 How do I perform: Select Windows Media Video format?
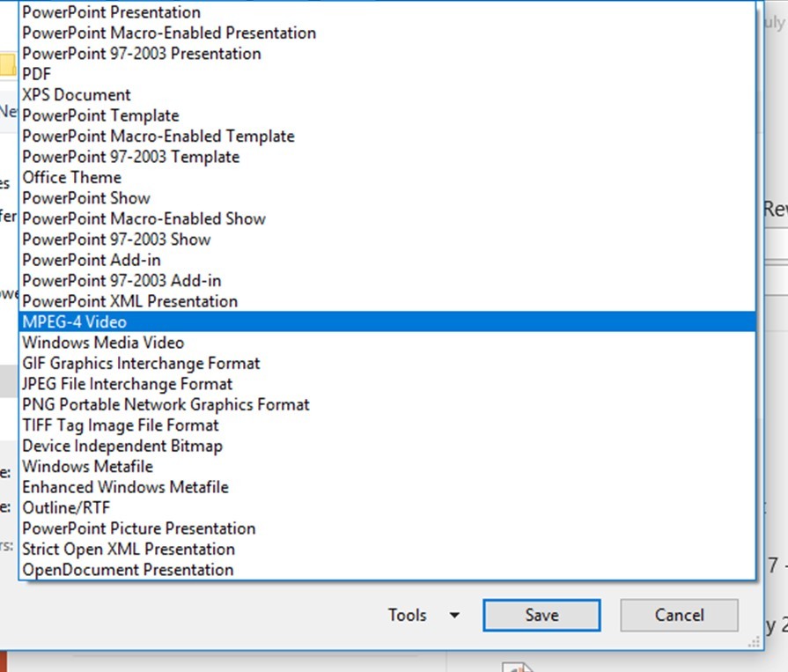[387, 343]
